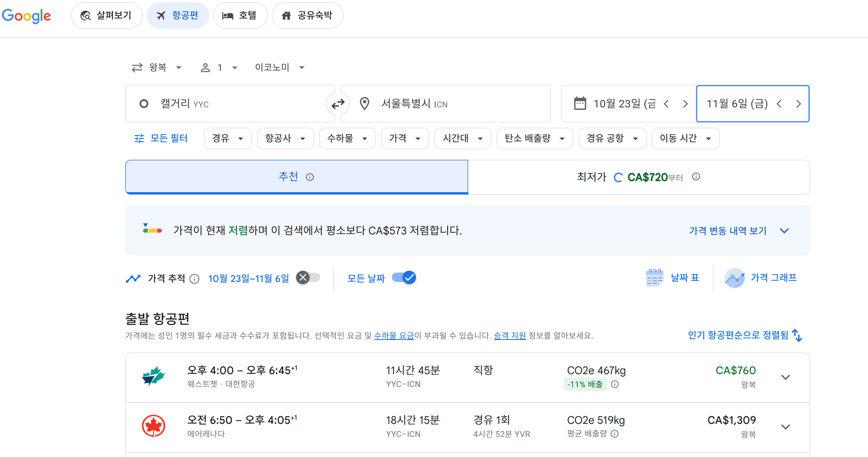The width and height of the screenshot is (868, 457).
Task: Go to previous departure date (10월 23일)
Action: [666, 104]
